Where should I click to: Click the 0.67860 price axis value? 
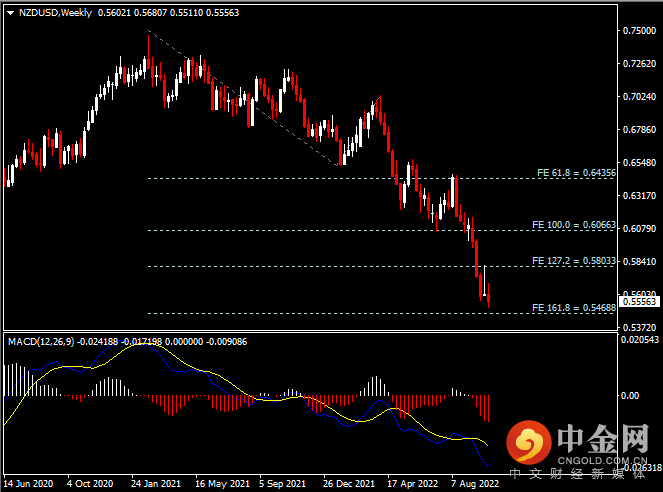[639, 130]
